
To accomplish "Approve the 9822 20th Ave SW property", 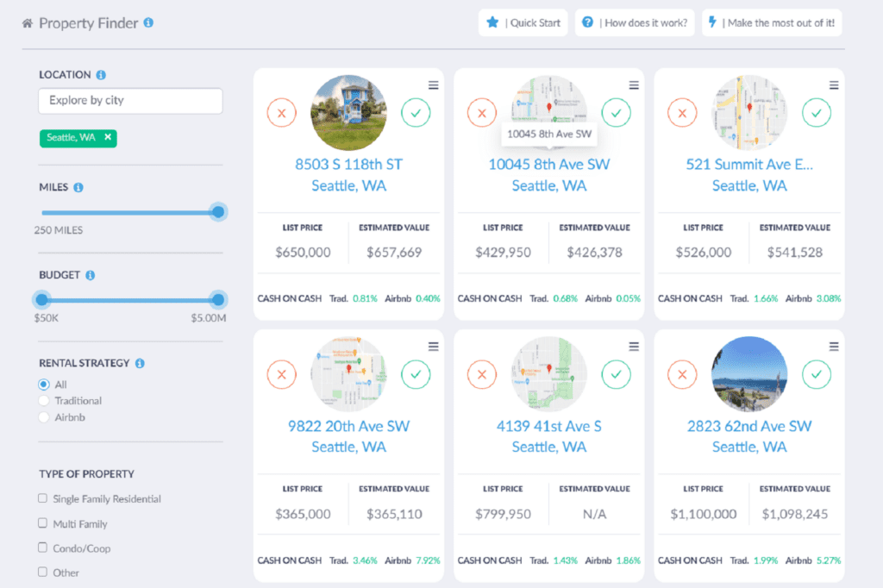I will tap(416, 374).
